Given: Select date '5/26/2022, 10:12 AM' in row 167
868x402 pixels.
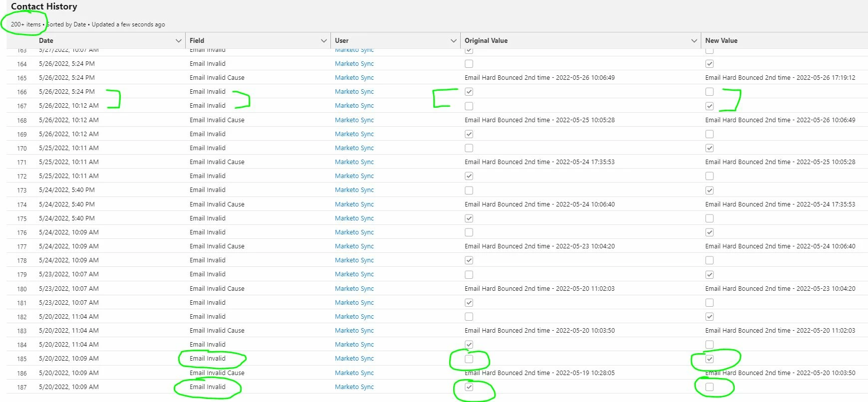Looking at the screenshot, I should pos(69,105).
